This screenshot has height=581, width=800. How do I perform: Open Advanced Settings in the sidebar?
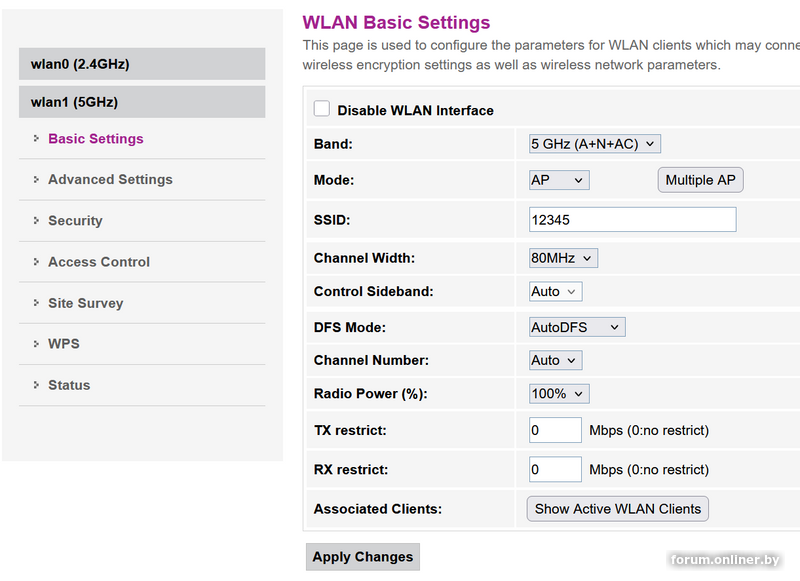pos(110,180)
